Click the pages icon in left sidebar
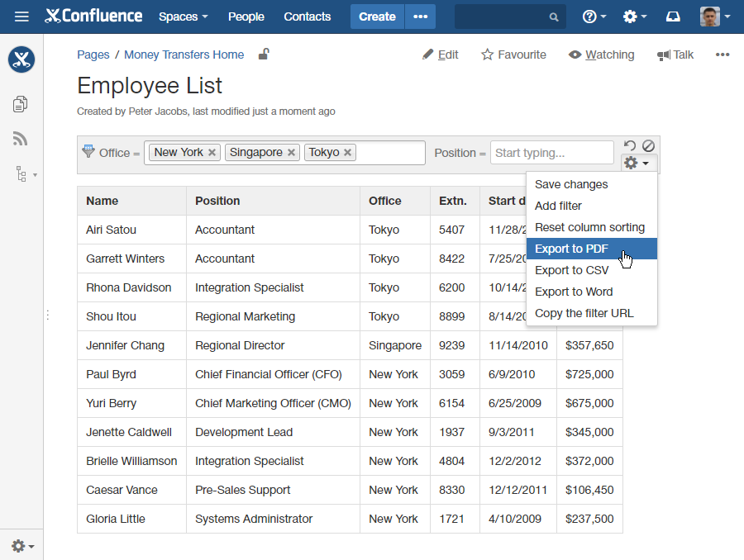 tap(21, 103)
